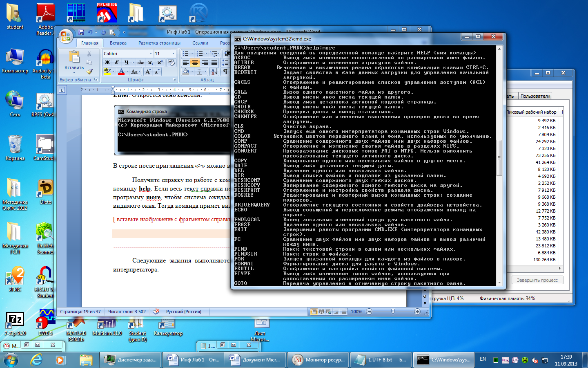Image resolution: width=588 pixels, height=368 pixels.
Task: Align paragraph text left
Action: pos(186,63)
